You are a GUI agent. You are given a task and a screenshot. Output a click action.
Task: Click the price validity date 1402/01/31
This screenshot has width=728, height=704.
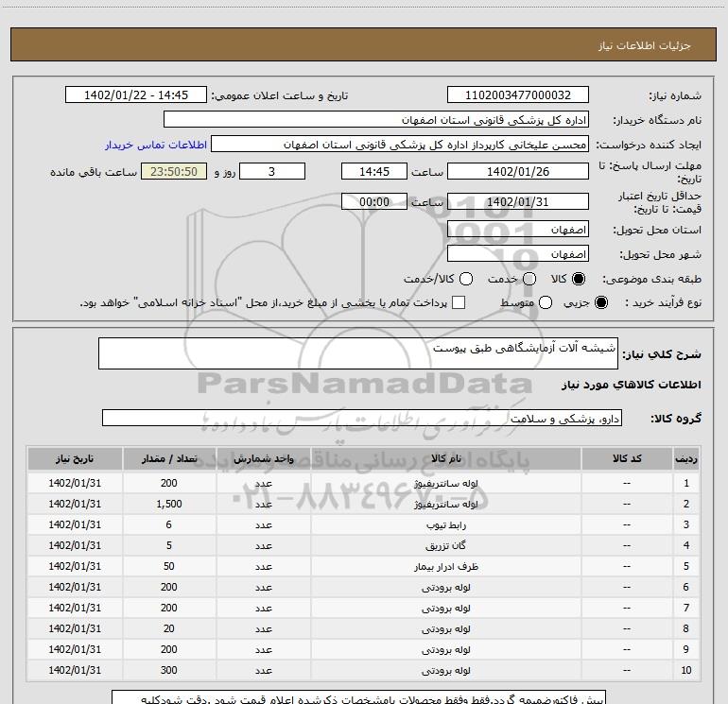click(518, 201)
